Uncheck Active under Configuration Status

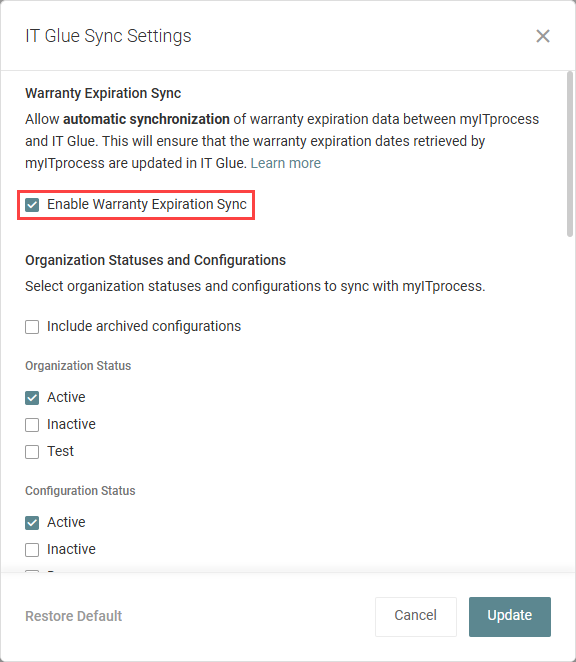[x=32, y=523]
